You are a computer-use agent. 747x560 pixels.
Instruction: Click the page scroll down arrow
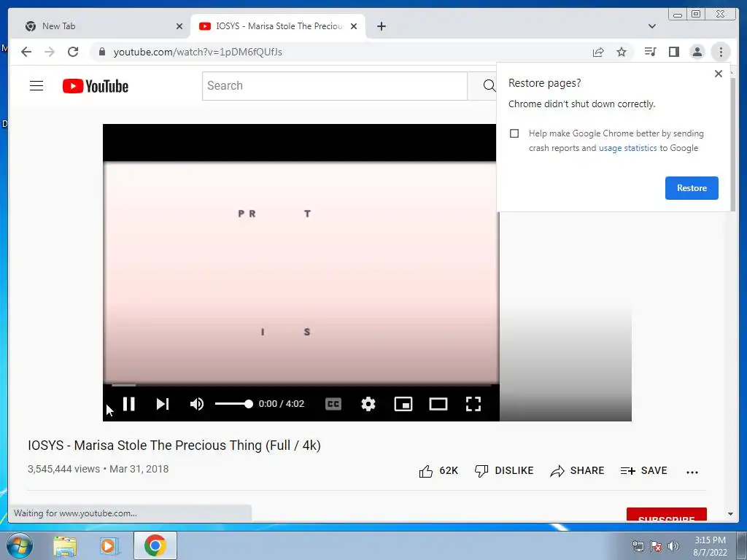730,514
